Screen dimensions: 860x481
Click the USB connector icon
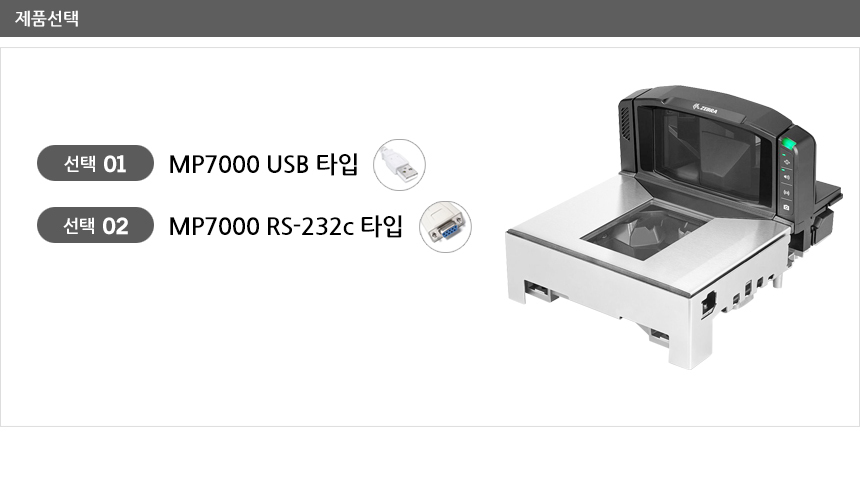click(399, 165)
